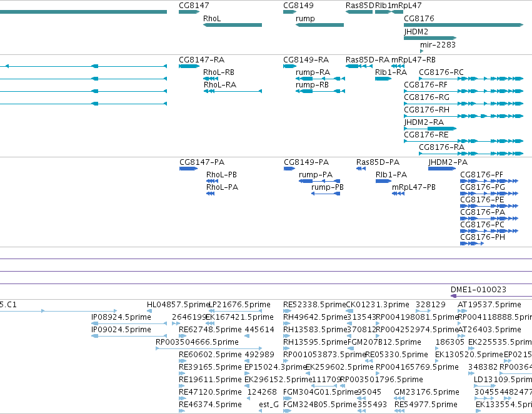Click transcript CG8176-RH label
Image resolution: width=532 pixels, height=414 pixels.
coord(426,110)
